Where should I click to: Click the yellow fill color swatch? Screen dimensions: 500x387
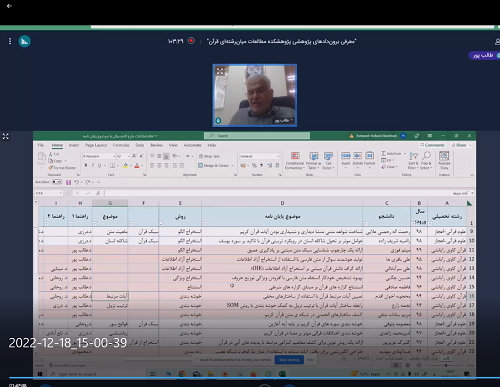126,165
